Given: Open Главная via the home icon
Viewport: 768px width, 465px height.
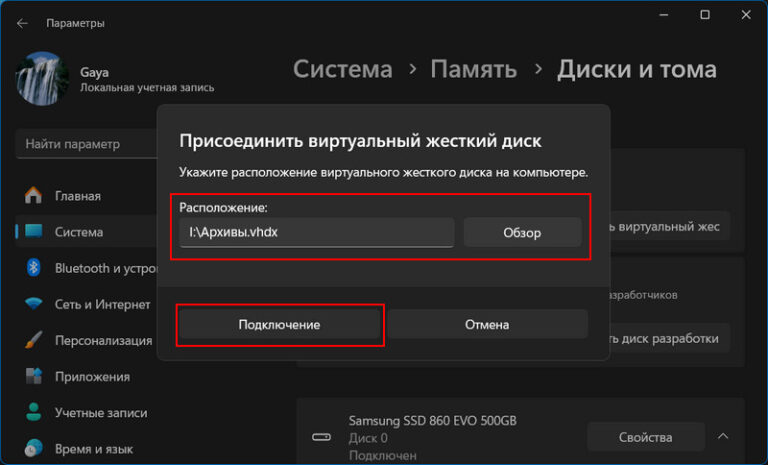Looking at the screenshot, I should click(34, 196).
